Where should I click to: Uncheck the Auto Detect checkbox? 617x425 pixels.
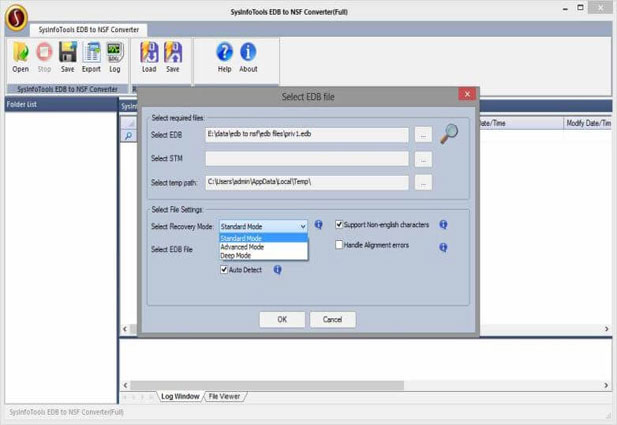[224, 270]
